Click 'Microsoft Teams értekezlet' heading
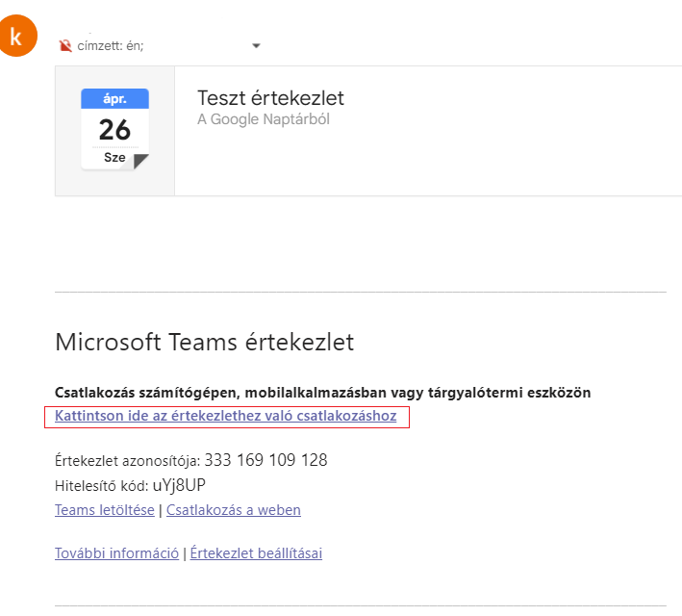 [205, 342]
